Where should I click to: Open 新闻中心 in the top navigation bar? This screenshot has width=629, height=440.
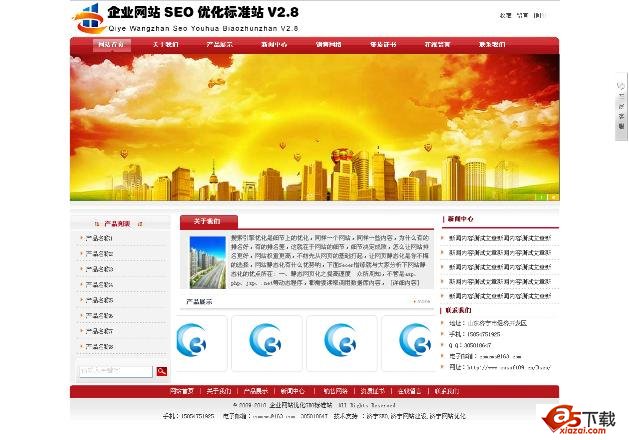click(x=274, y=45)
